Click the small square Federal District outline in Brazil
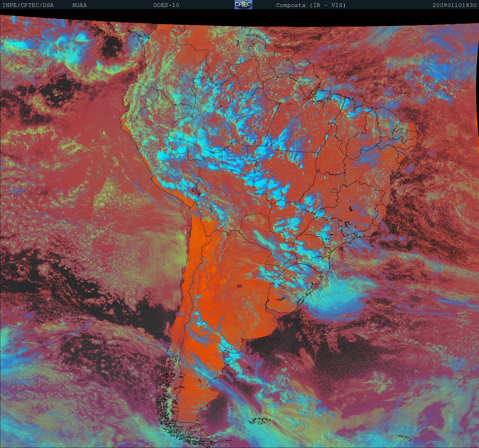The height and width of the screenshot is (448, 479). (335, 190)
